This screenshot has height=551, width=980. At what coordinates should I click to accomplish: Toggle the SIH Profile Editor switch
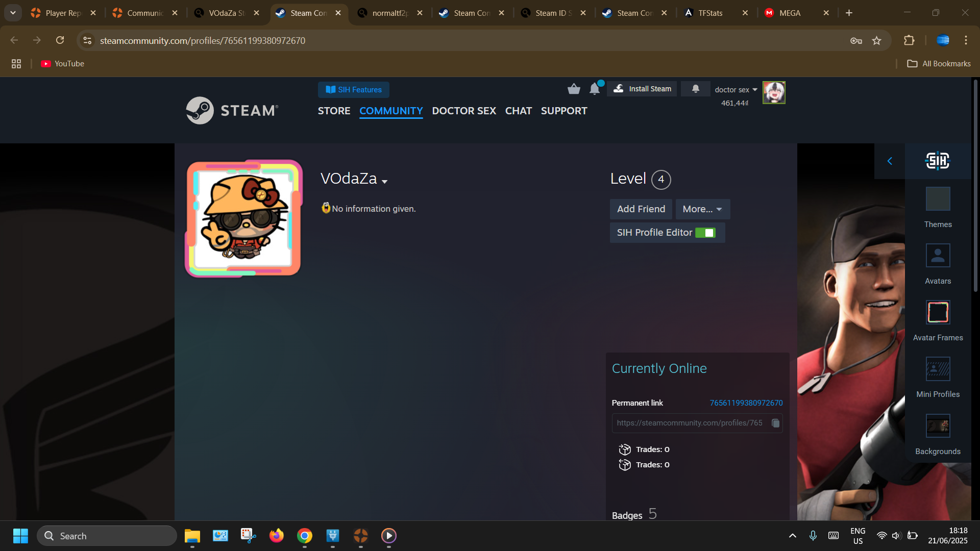(x=705, y=233)
